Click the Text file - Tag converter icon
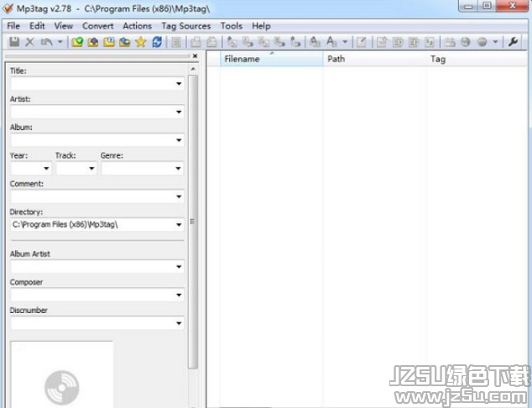Screen dimensions: 532x408 (279, 42)
